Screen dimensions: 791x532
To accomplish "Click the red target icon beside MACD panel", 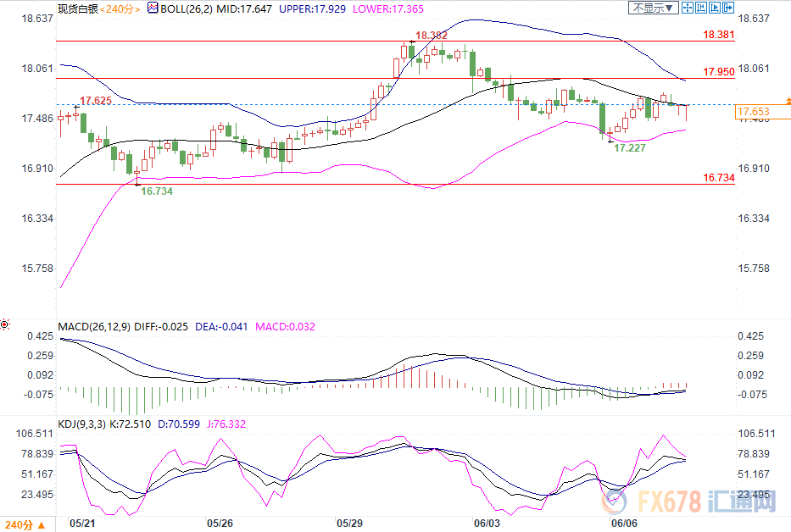I will point(5,324).
